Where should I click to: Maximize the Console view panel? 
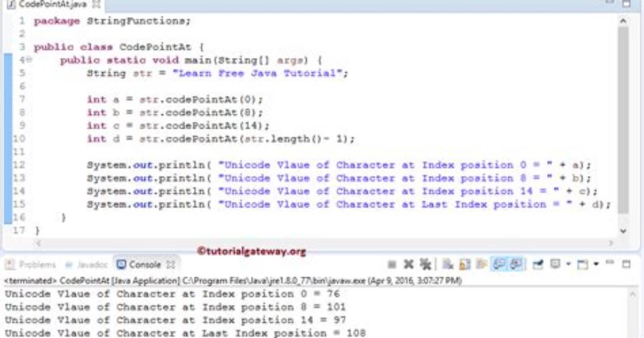click(626, 264)
